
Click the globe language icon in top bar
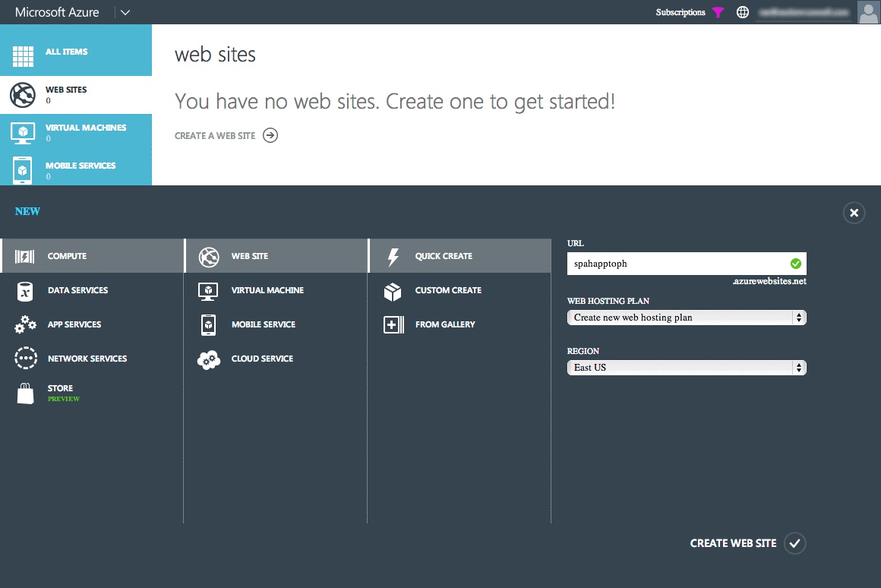(743, 12)
